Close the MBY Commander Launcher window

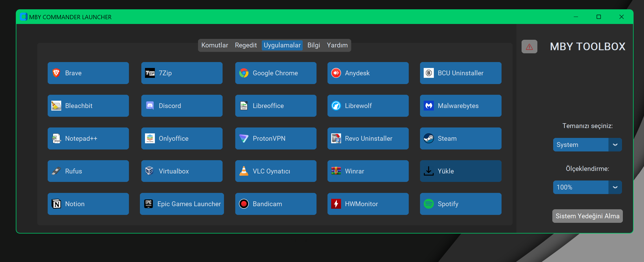tap(621, 17)
